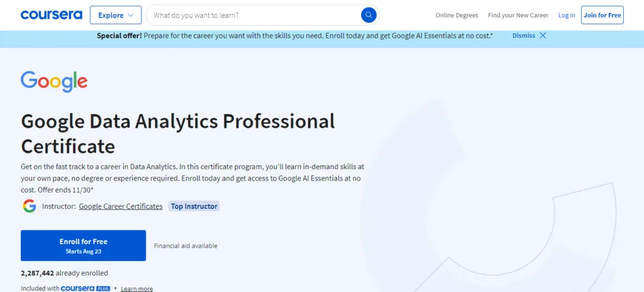This screenshot has height=292, width=644.
Task: Expand the Explore dropdown menu
Action: pyautogui.click(x=116, y=15)
